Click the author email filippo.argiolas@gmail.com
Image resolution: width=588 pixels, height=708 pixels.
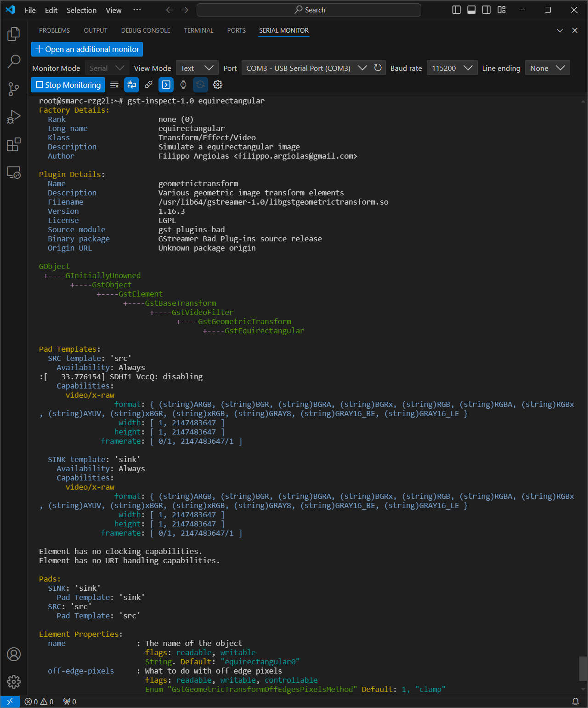(x=295, y=156)
